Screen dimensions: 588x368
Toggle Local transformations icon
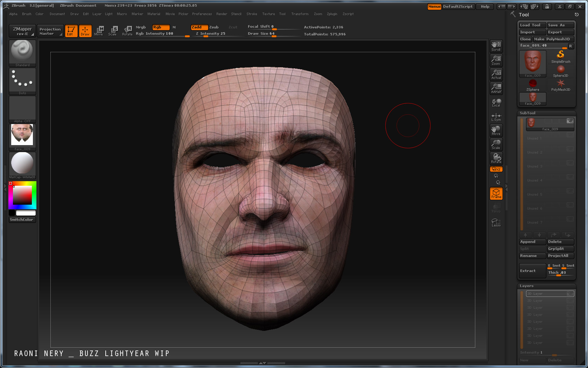click(x=496, y=102)
